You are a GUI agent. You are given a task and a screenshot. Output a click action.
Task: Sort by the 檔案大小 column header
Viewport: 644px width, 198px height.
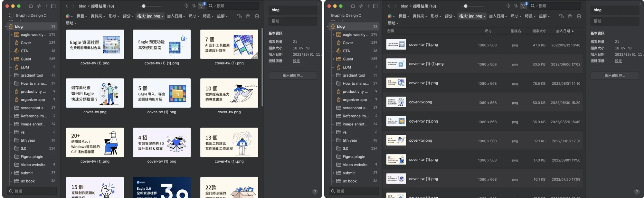pyautogui.click(x=539, y=31)
